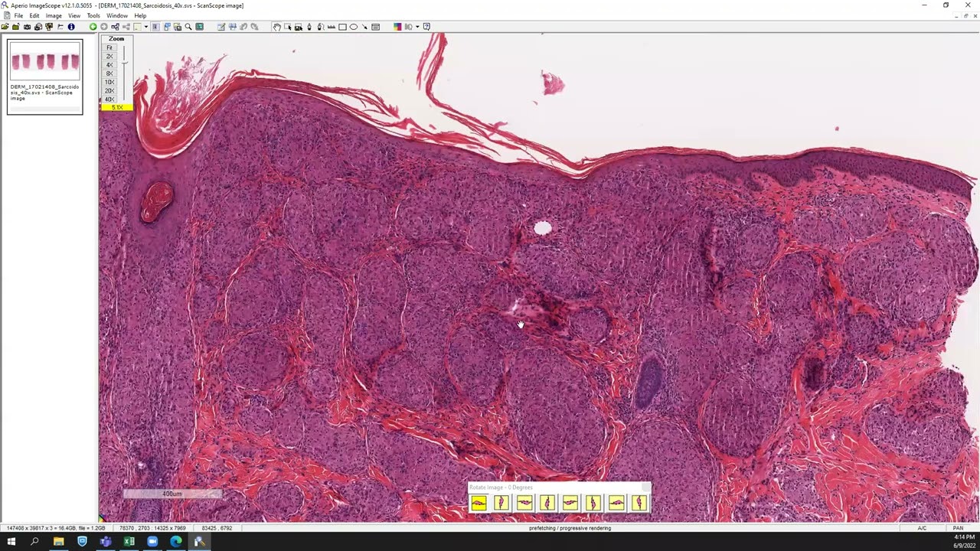Open the Window menu
Screen dimensions: 980x551
[117, 15]
